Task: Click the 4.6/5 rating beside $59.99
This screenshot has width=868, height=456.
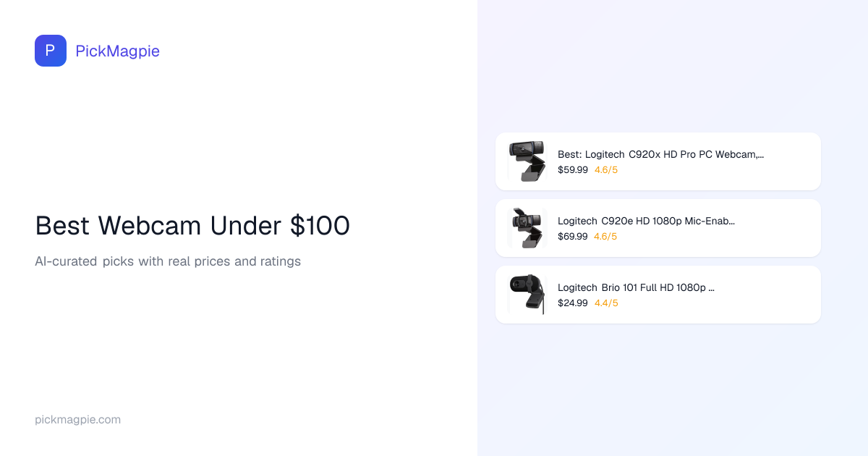Action: pyautogui.click(x=606, y=170)
